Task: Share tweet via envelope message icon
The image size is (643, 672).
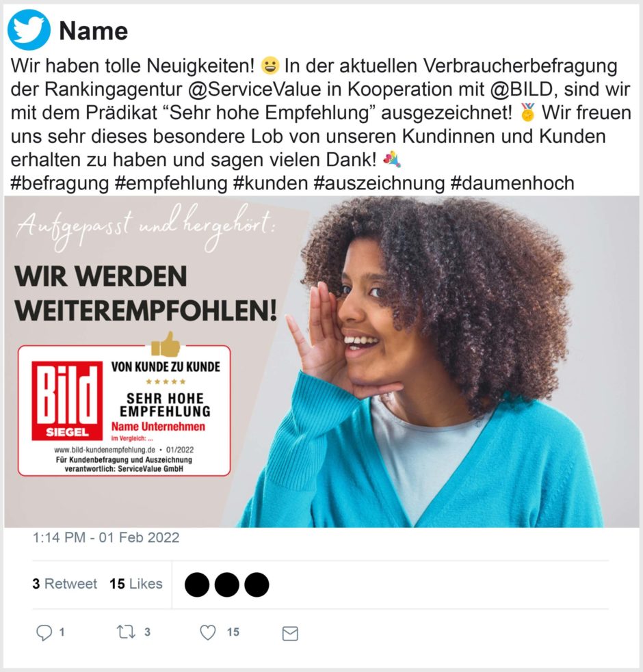Action: coord(290,634)
